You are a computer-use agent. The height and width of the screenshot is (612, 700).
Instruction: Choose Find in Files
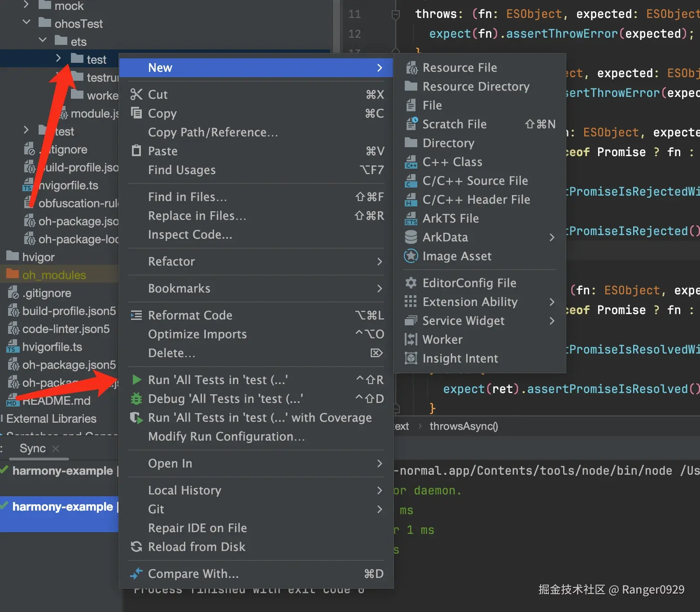(256, 197)
